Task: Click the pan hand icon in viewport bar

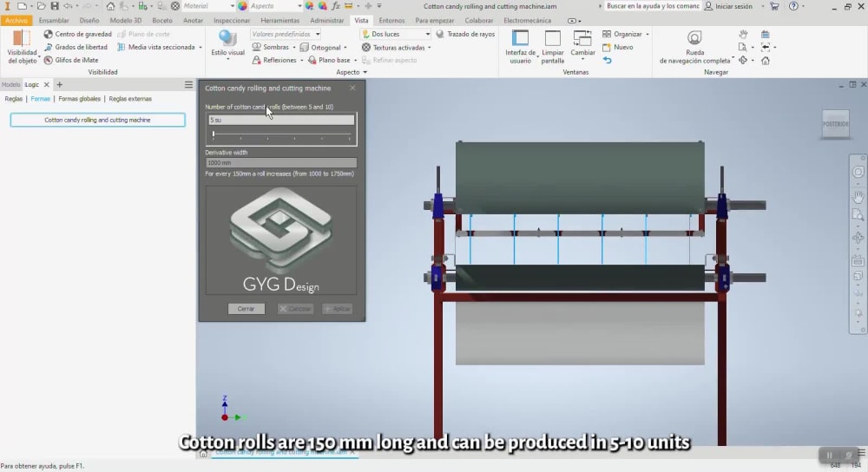Action: coord(858,196)
